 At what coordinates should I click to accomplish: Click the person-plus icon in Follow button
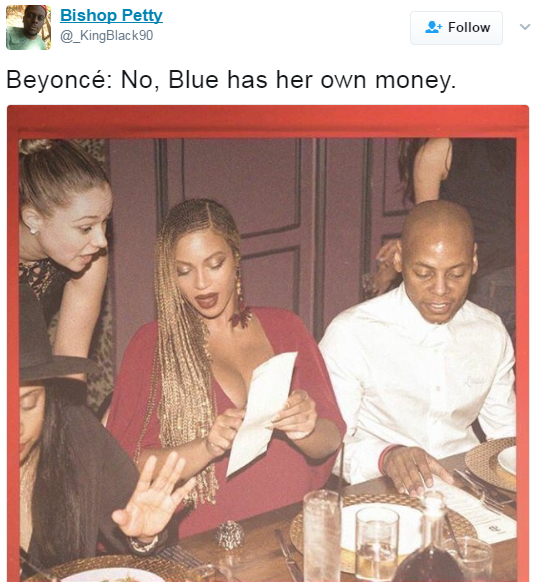coord(433,27)
